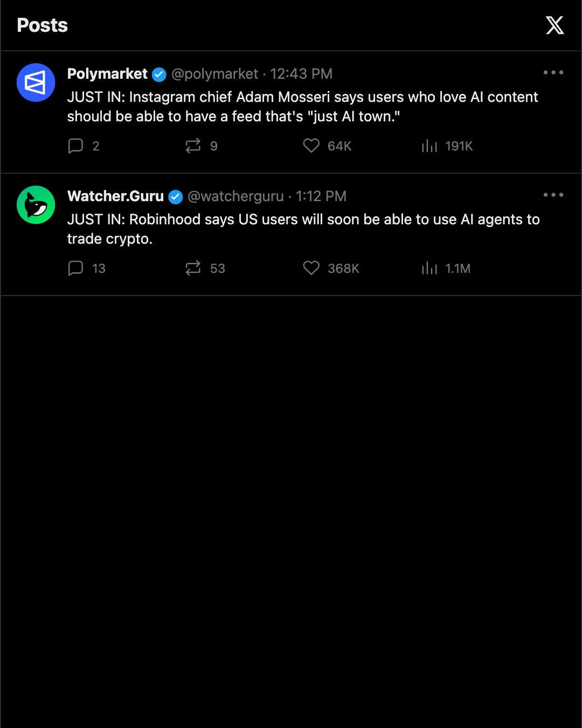582x728 pixels.
Task: Open Watcher.Guru profile avatar
Action: (36, 205)
